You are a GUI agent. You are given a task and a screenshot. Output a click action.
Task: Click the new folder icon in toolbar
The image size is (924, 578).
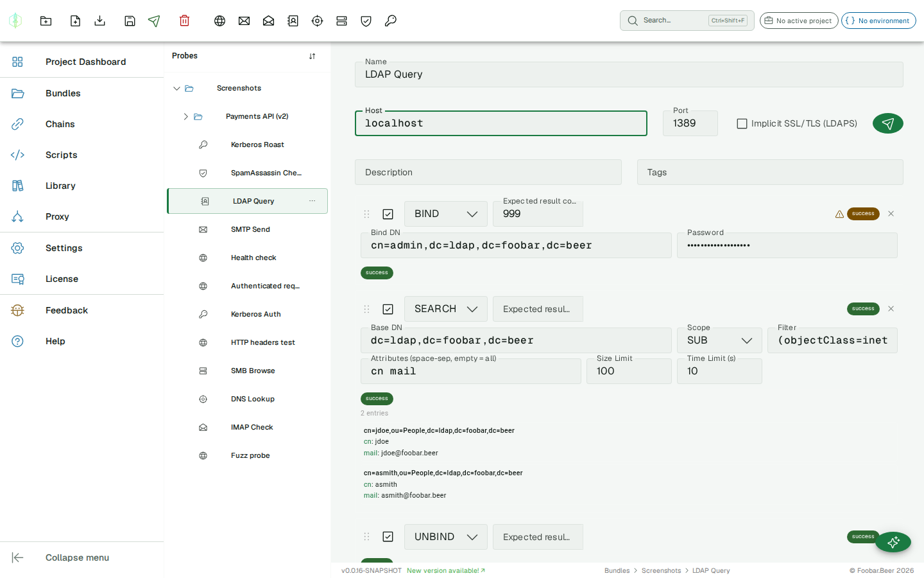46,21
